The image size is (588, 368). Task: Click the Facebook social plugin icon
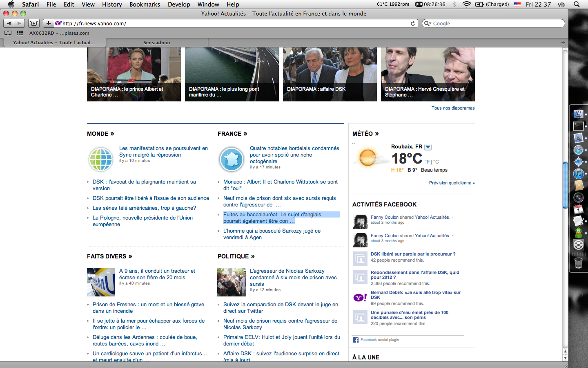(x=356, y=340)
